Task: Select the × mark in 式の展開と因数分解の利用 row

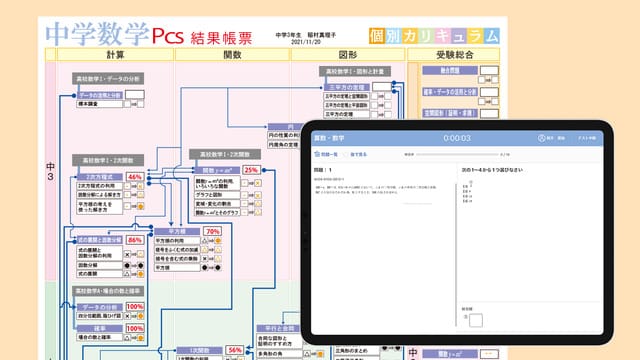Action: [127, 254]
